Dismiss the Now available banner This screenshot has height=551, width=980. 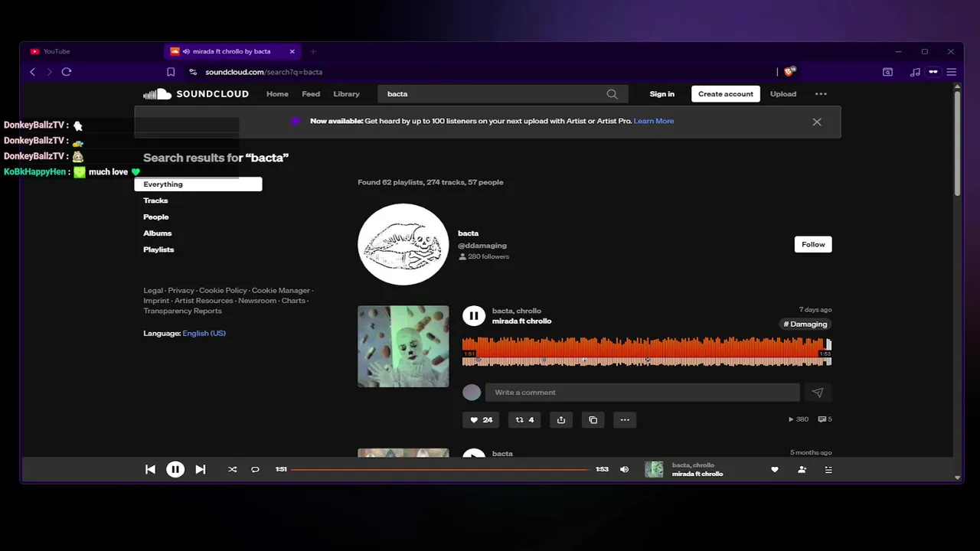[x=817, y=122]
